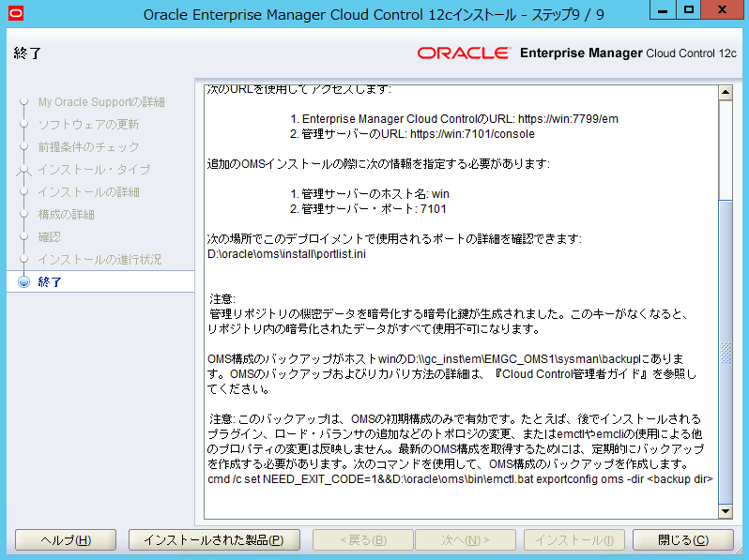
Task: Click the インストールされた製品 button
Action: [214, 540]
